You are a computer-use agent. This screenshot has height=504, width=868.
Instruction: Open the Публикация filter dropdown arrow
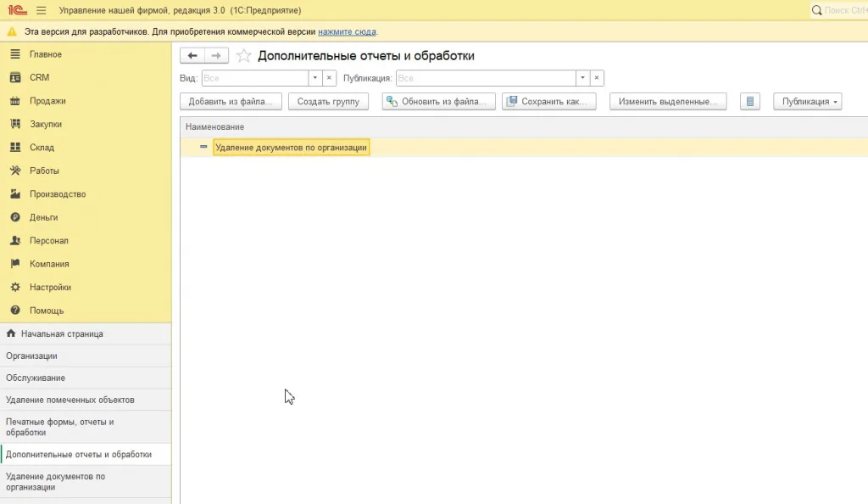tap(582, 78)
